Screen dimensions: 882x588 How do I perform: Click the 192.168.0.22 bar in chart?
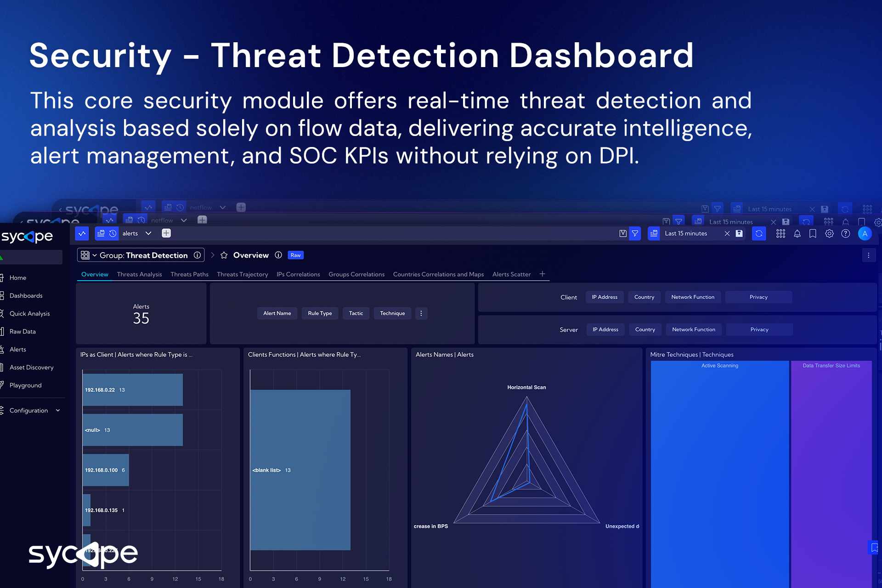tap(133, 390)
